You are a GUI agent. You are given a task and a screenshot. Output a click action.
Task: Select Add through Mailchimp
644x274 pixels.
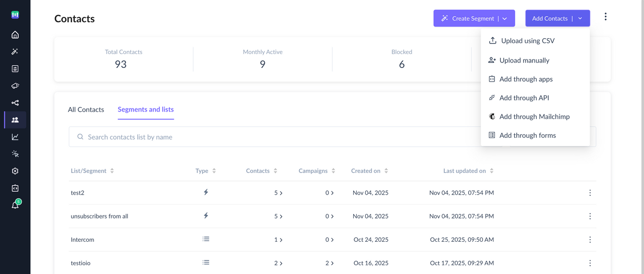tap(535, 117)
